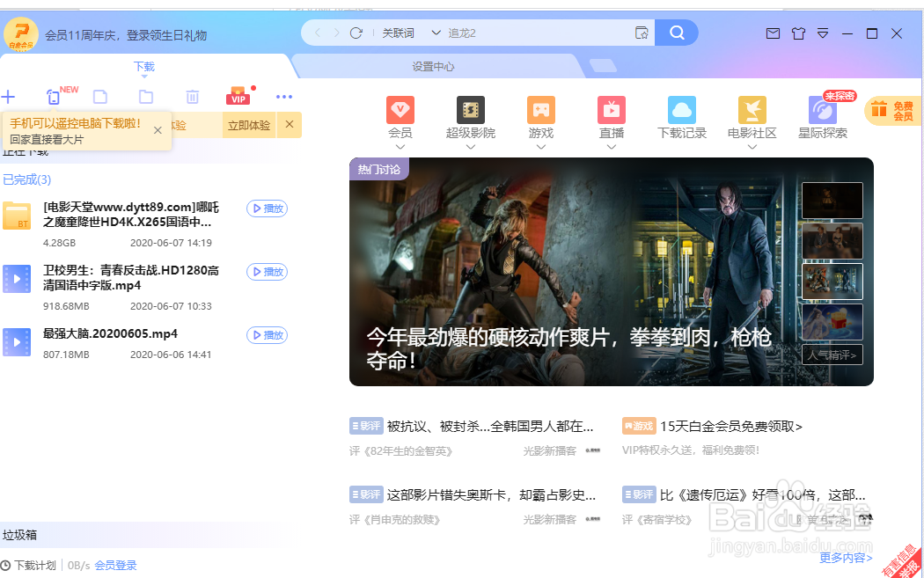The width and height of the screenshot is (924, 578).
Task: Open article 这部影片错失奥斯卡
Action: [491, 495]
